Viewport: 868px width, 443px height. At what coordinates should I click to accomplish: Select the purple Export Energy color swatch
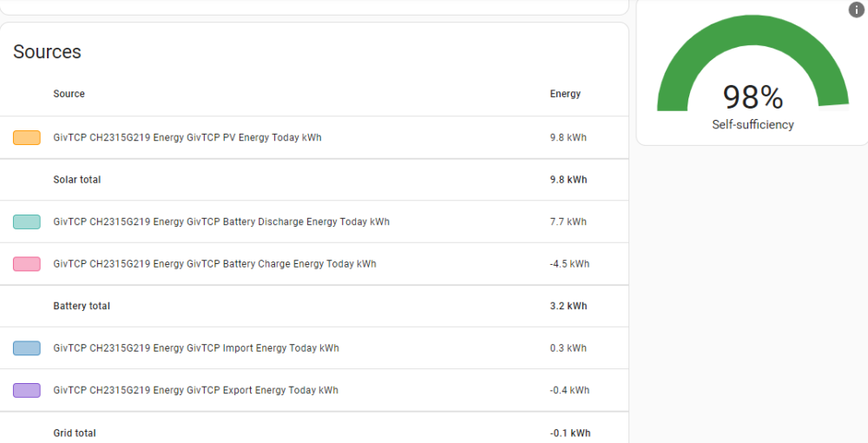pos(27,390)
